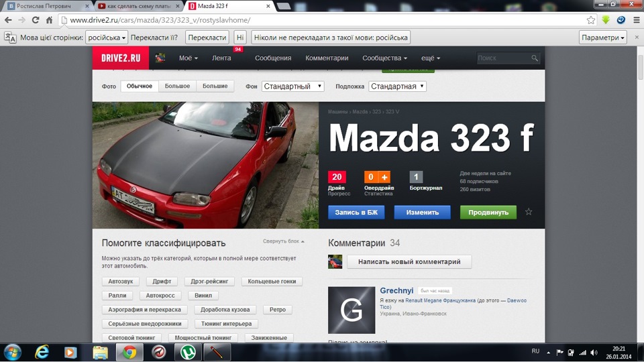Image resolution: width=644 pixels, height=362 pixels.
Task: Launch Internet Explorer from taskbar
Action: click(x=42, y=352)
